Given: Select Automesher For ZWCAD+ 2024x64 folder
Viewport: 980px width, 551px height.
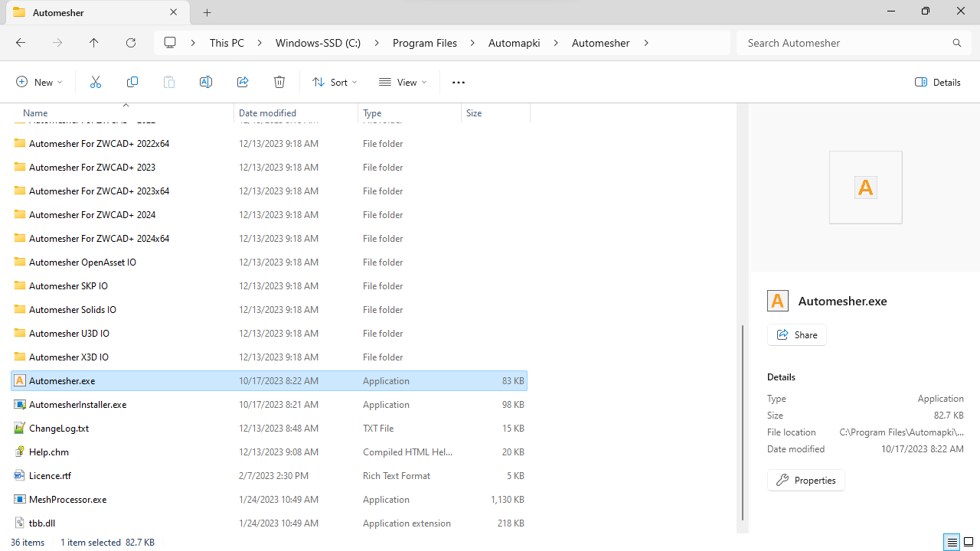Looking at the screenshot, I should coord(269,238).
